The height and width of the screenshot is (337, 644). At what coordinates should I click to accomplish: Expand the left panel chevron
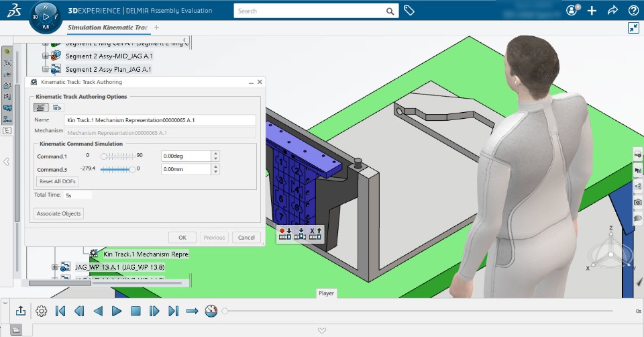point(7,162)
